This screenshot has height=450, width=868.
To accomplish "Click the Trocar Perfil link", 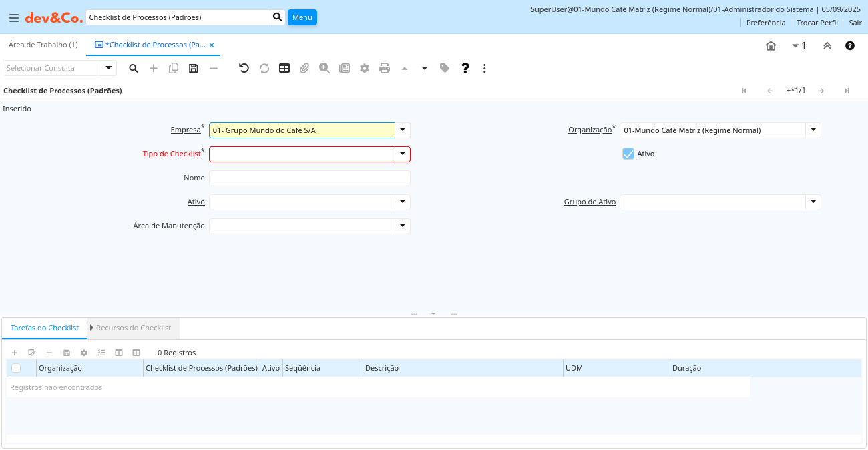I will pyautogui.click(x=817, y=23).
